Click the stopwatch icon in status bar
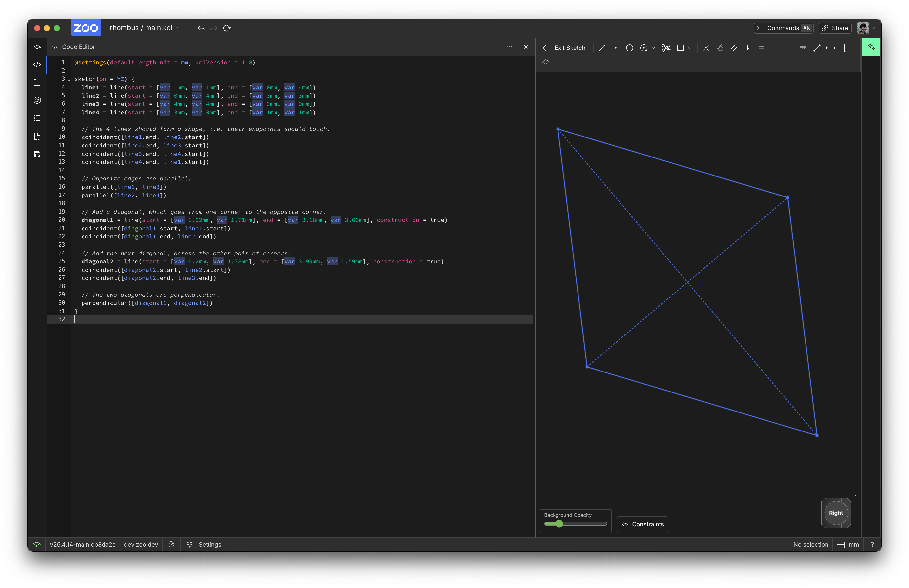Viewport: 909px width, 588px height. pyautogui.click(x=171, y=545)
